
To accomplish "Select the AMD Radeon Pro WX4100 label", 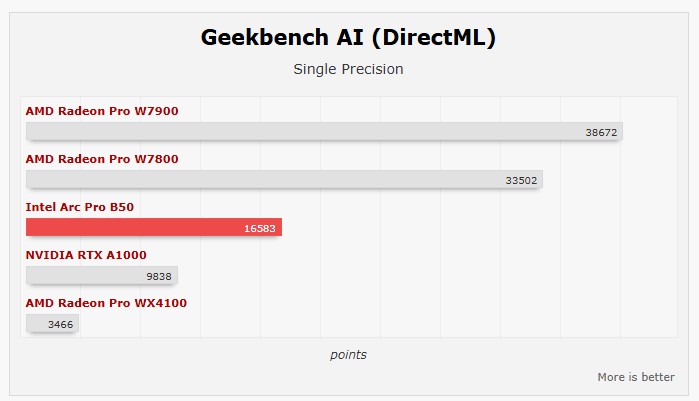I will point(106,303).
